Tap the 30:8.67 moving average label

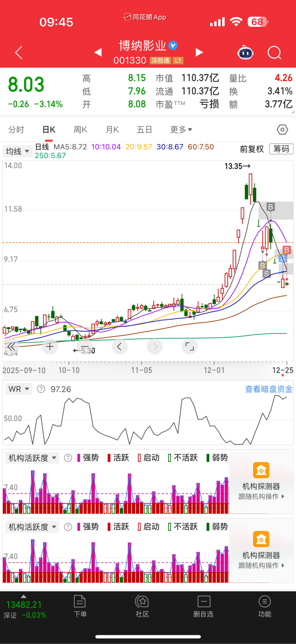(170, 147)
